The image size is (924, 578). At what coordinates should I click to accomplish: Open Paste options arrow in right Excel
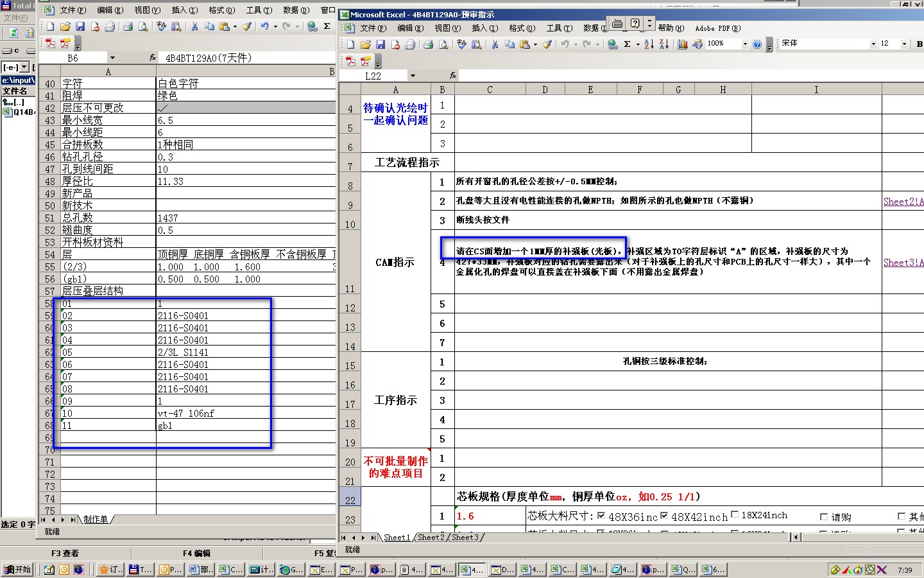click(535, 44)
